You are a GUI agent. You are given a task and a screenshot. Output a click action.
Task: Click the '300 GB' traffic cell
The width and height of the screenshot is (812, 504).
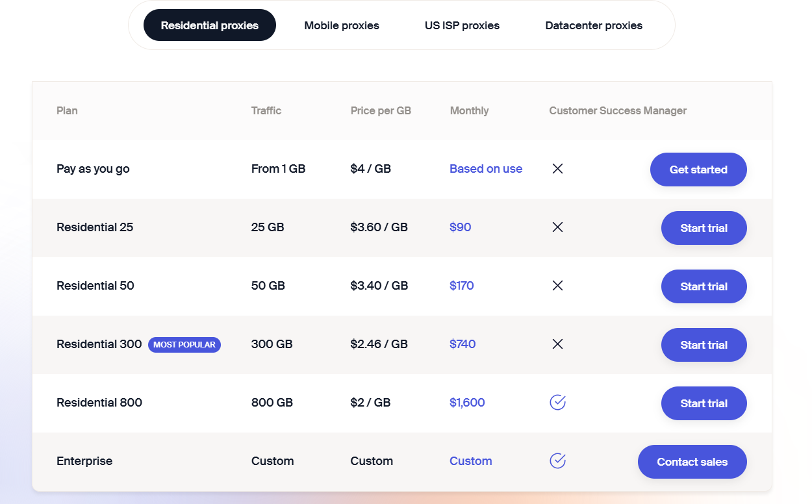(272, 344)
